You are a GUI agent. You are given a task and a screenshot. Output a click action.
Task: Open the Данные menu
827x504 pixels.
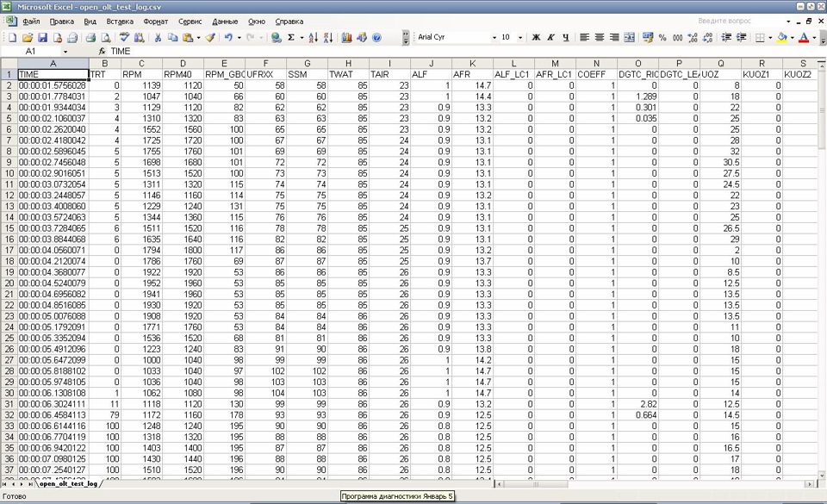pyautogui.click(x=225, y=22)
